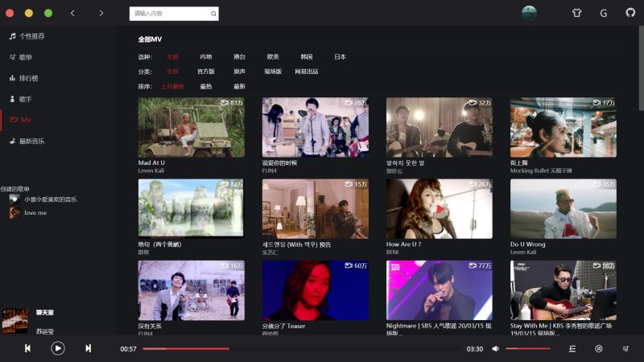Open the Do U Wrong thumbnail
The height and width of the screenshot is (362, 644).
tap(563, 208)
